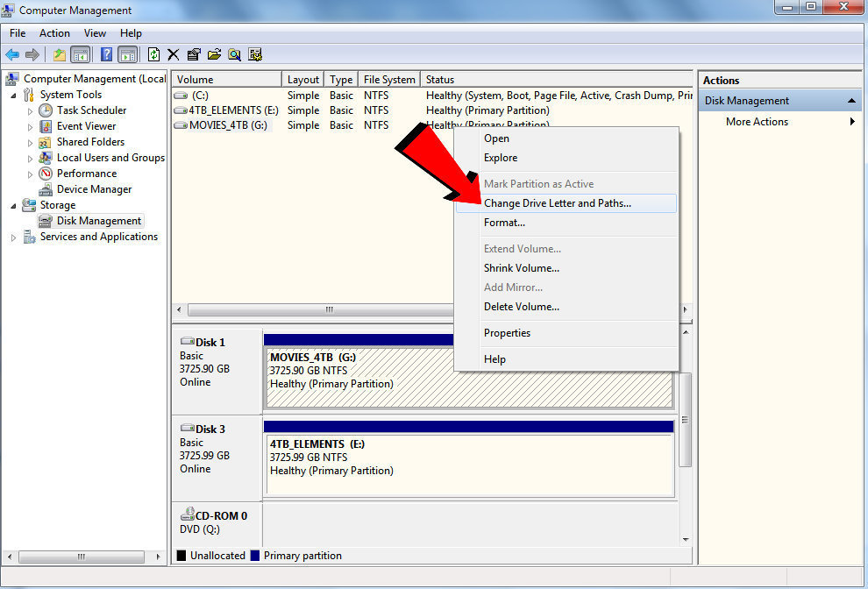The width and height of the screenshot is (868, 589).
Task: Click Local Users and Groups icon
Action: pos(46,158)
